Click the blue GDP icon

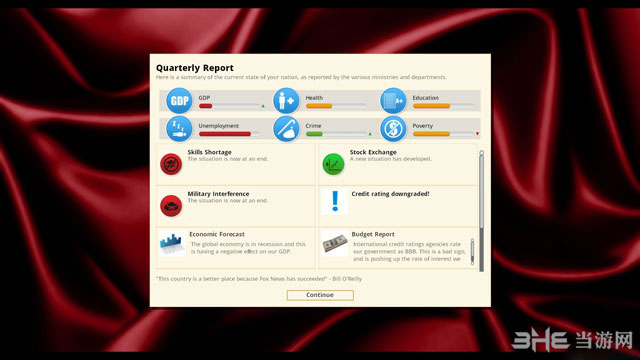179,100
